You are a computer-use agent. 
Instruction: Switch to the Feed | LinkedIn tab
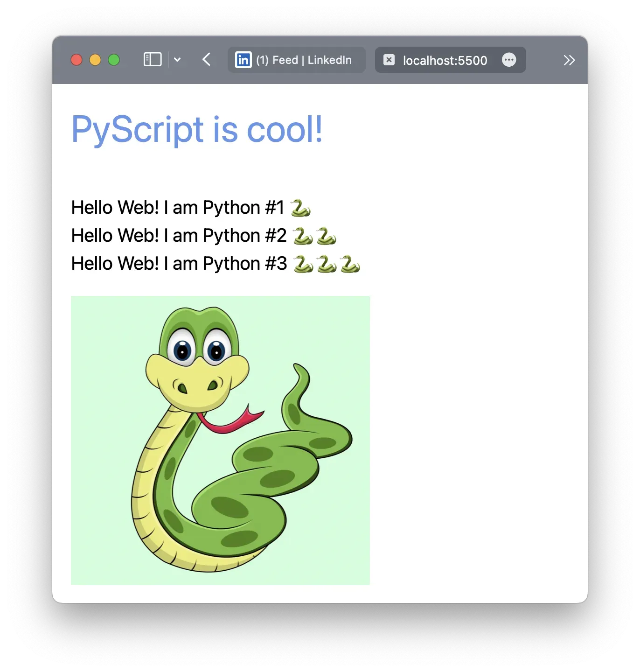pyautogui.click(x=297, y=60)
